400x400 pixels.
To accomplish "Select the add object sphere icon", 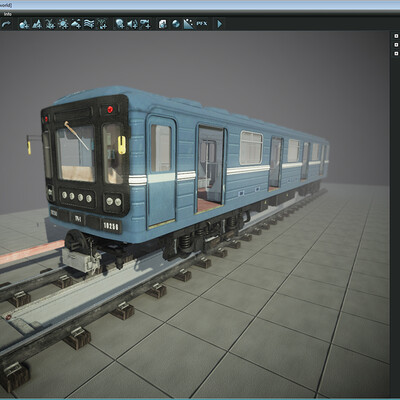I will pos(24,24).
